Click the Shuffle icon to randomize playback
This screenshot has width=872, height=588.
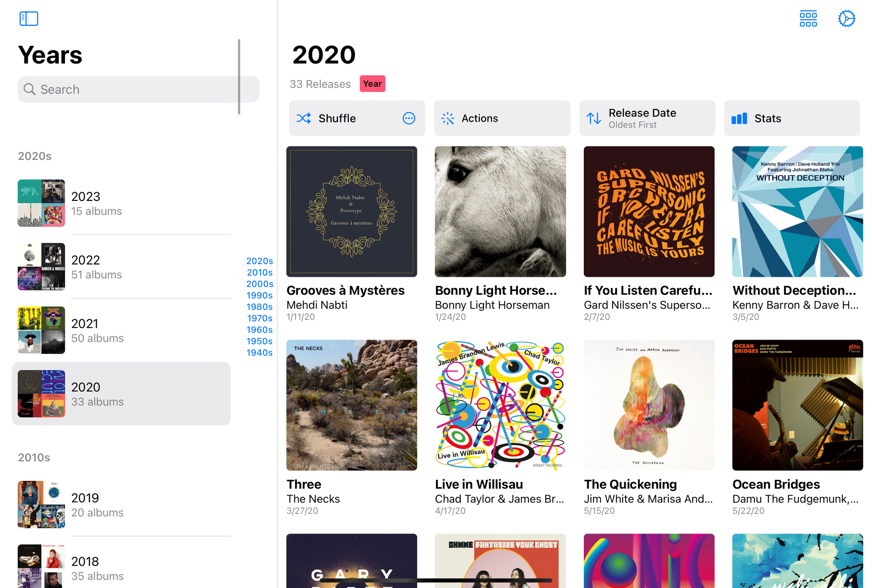(304, 118)
